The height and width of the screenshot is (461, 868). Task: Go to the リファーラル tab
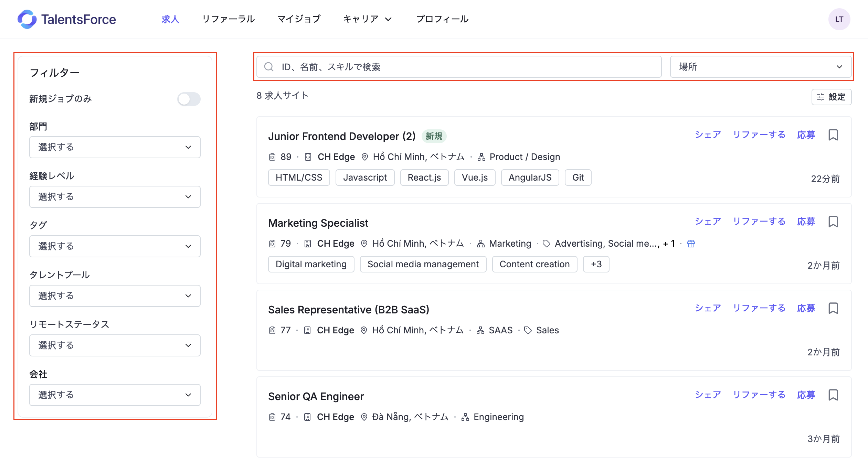pos(228,19)
